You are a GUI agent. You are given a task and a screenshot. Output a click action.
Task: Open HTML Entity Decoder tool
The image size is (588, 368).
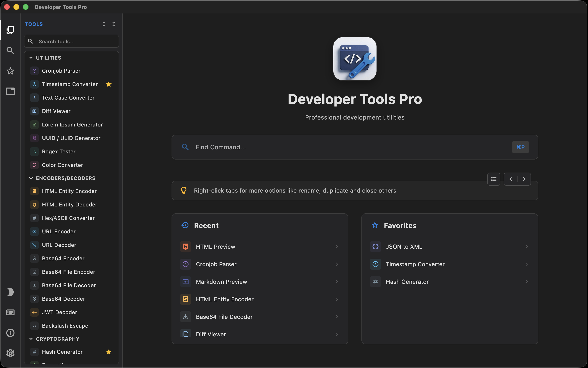coord(72,205)
